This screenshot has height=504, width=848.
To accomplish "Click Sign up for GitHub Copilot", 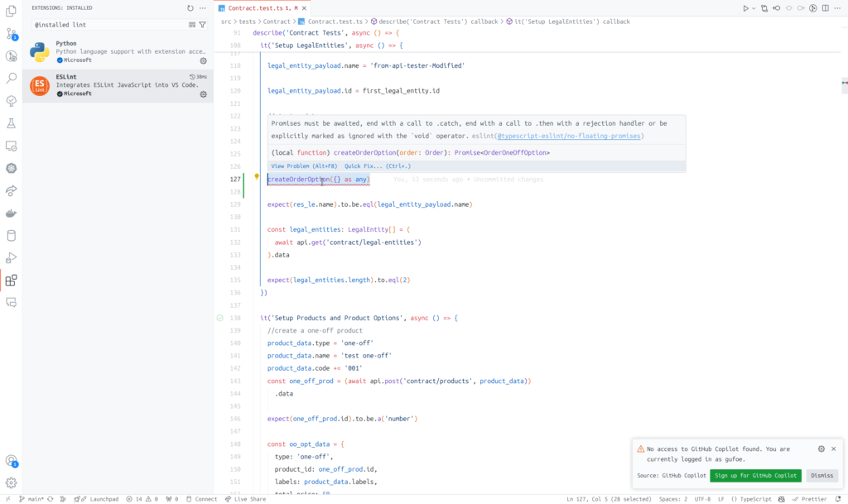I will click(x=755, y=476).
